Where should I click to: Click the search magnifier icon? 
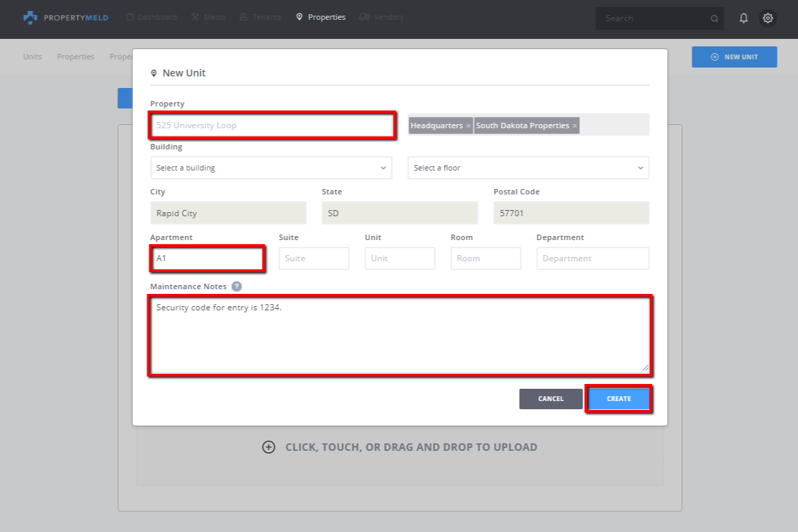click(714, 19)
